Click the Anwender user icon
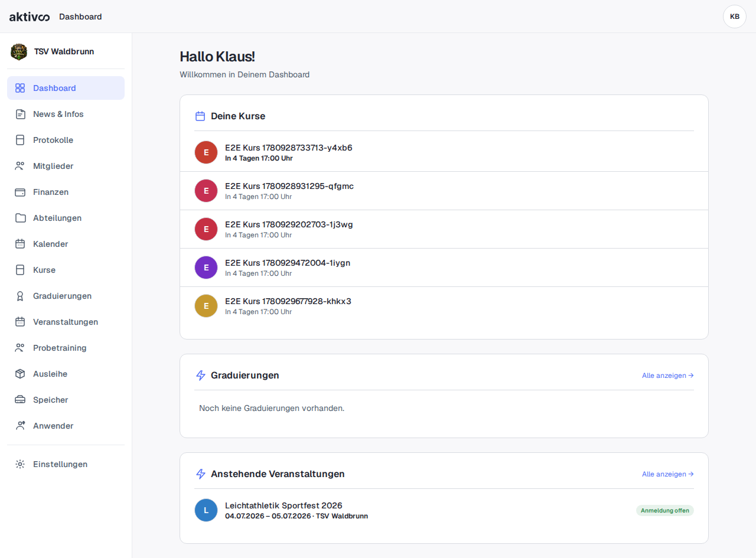This screenshot has width=756, height=558. (x=20, y=426)
